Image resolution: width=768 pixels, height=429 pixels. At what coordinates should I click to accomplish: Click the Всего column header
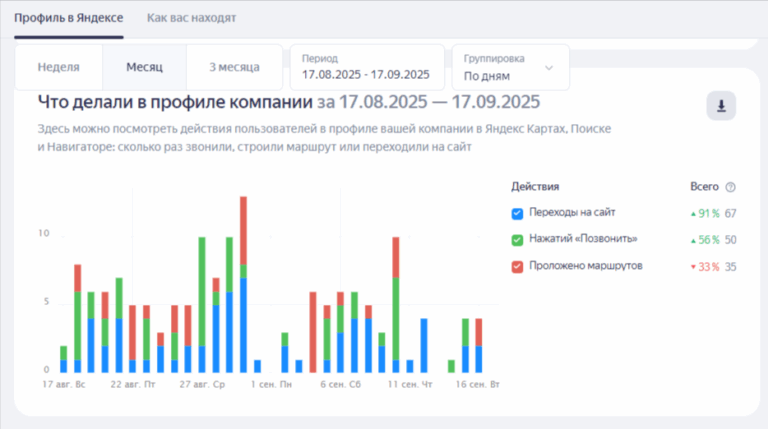point(704,187)
